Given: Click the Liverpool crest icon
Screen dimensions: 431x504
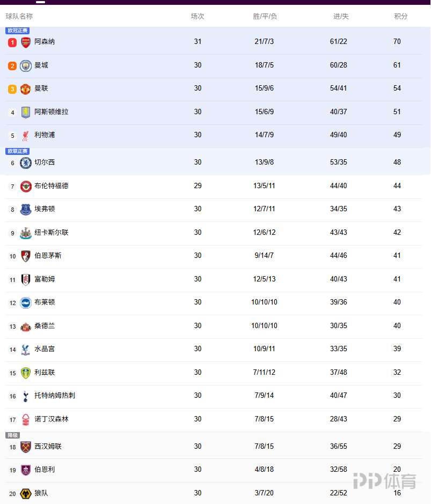Looking at the screenshot, I should pos(26,136).
